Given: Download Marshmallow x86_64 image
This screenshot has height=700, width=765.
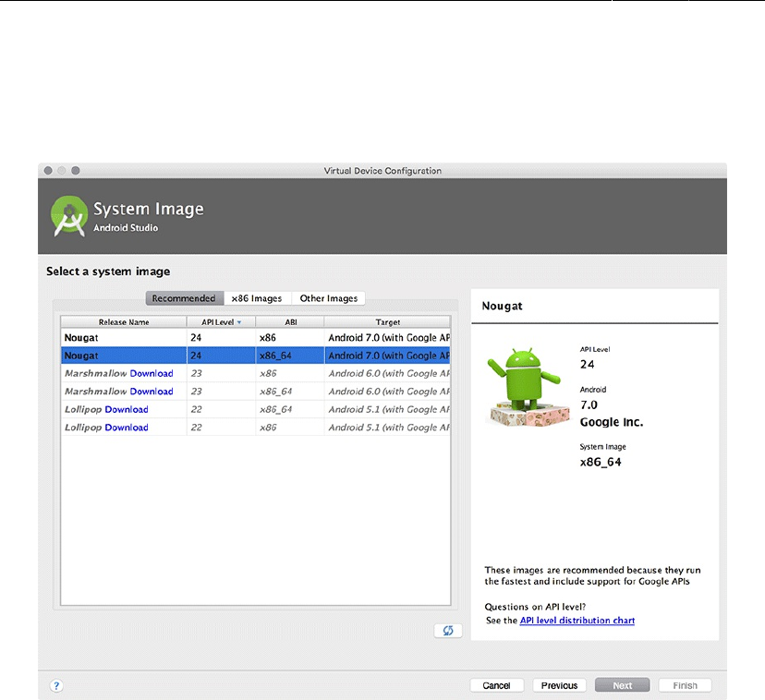Looking at the screenshot, I should click(x=152, y=392).
